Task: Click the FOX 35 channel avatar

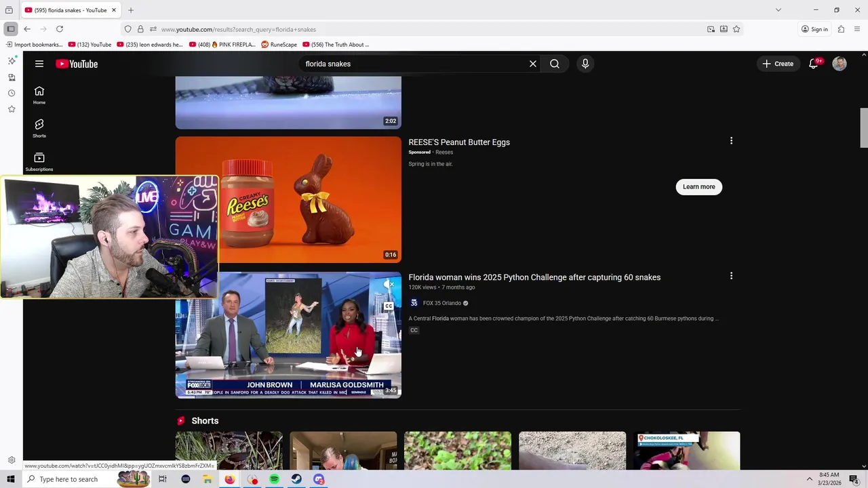Action: click(x=414, y=303)
